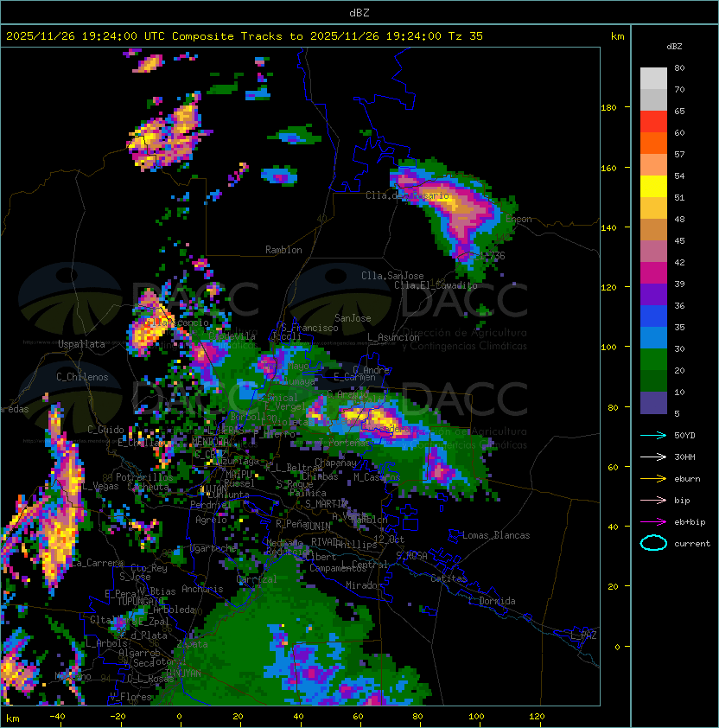Click the 'eb+bip' legend label
719x728 pixels.
point(690,522)
